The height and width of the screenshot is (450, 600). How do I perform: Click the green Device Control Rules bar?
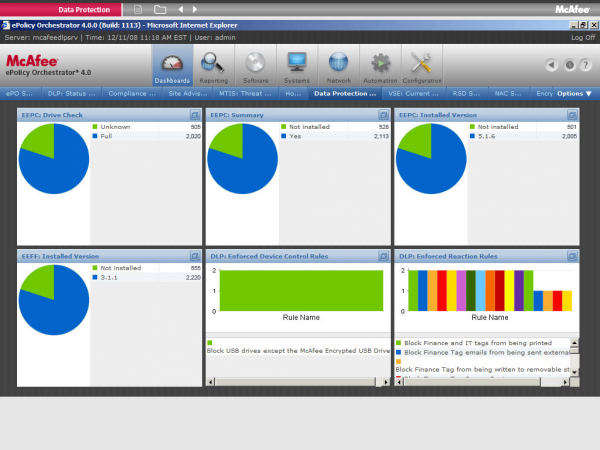pyautogui.click(x=301, y=290)
